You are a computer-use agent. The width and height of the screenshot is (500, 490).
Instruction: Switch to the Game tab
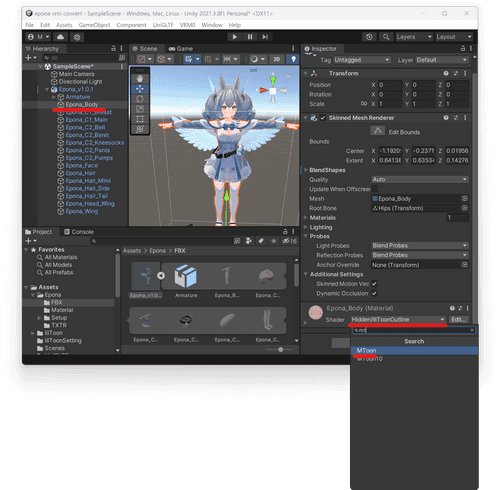181,49
